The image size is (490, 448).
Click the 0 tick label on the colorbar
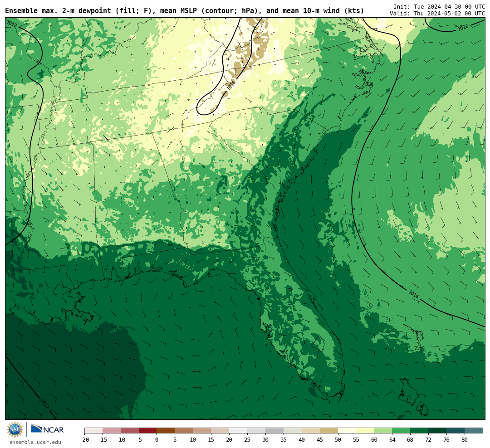pos(157,439)
